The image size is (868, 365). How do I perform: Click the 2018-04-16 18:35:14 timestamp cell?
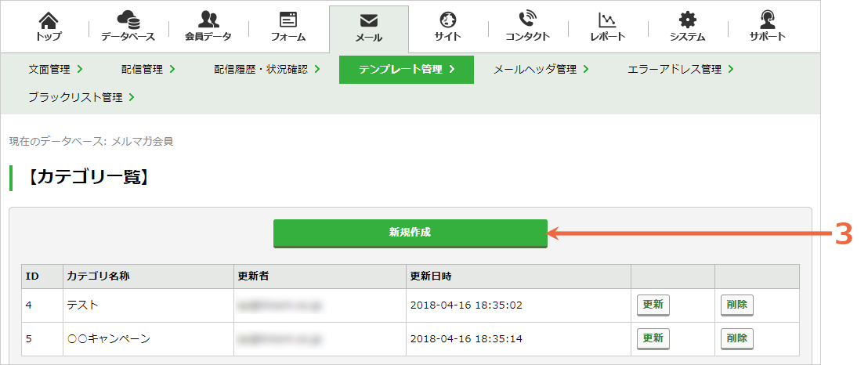tap(518, 338)
